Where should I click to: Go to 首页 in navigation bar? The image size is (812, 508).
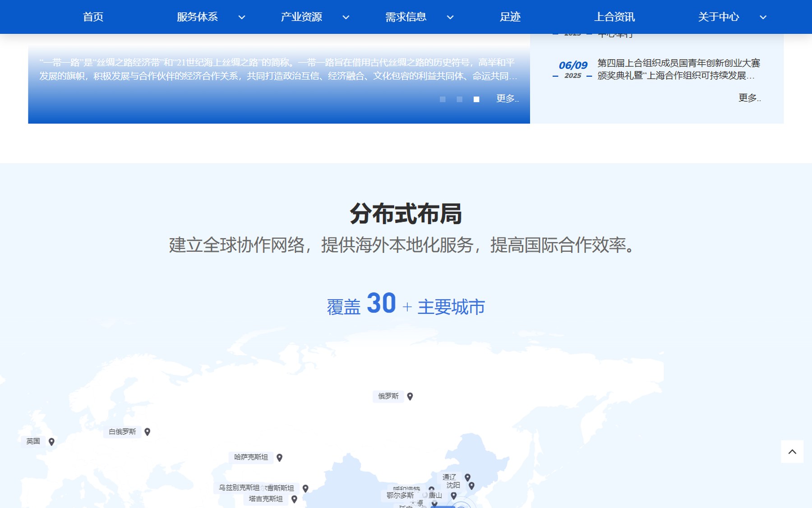pos(93,17)
